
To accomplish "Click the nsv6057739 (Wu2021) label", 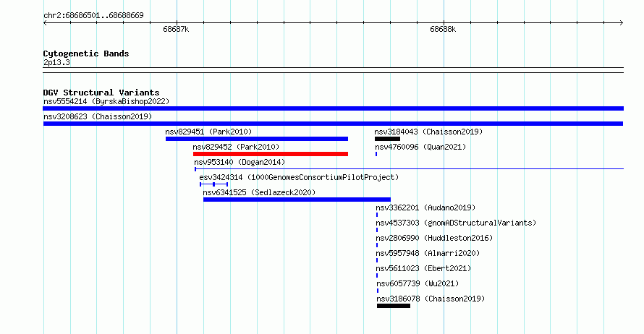I will coord(418,283).
